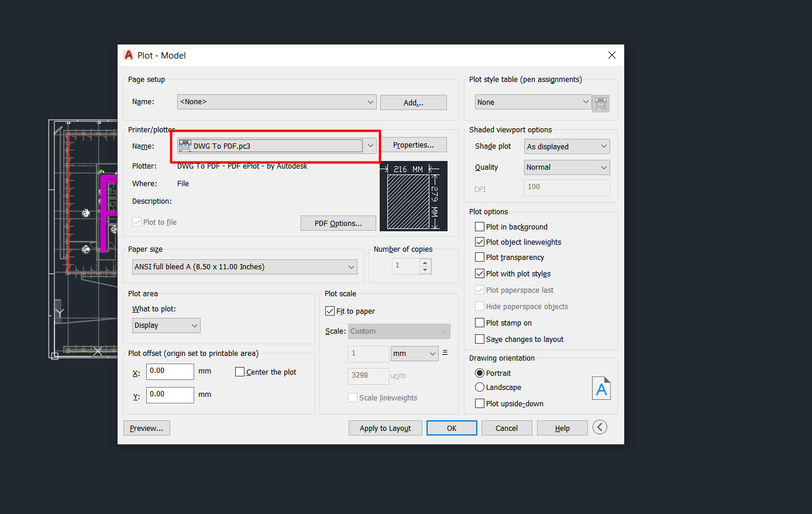Screen dimensions: 812x514
Task: Open the disabled Scale Custom dropdown
Action: pyautogui.click(x=399, y=331)
